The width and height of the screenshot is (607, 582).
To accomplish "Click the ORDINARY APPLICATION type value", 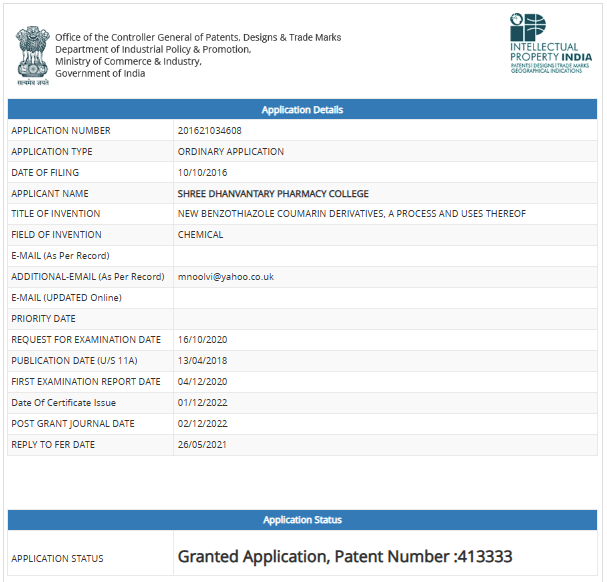I will click(x=231, y=152).
